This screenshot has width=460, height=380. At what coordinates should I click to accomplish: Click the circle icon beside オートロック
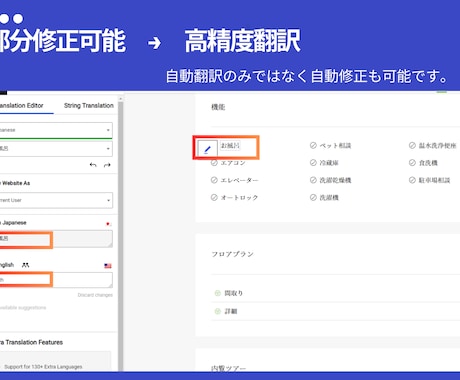(214, 197)
